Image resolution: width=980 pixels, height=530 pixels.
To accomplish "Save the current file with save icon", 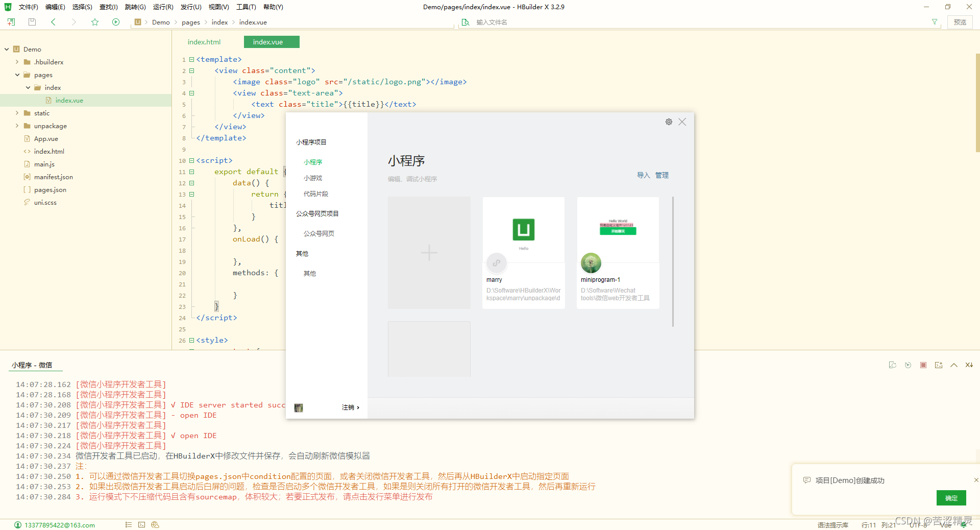I will click(32, 22).
